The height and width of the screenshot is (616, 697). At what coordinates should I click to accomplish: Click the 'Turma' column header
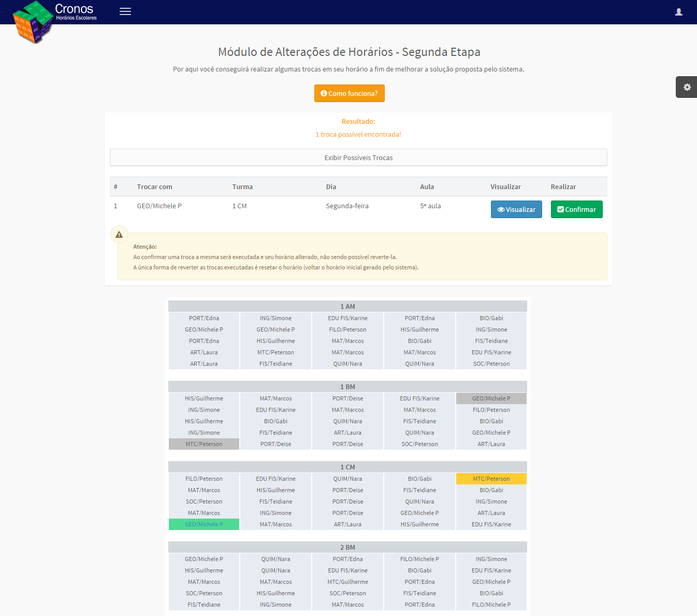click(x=242, y=187)
